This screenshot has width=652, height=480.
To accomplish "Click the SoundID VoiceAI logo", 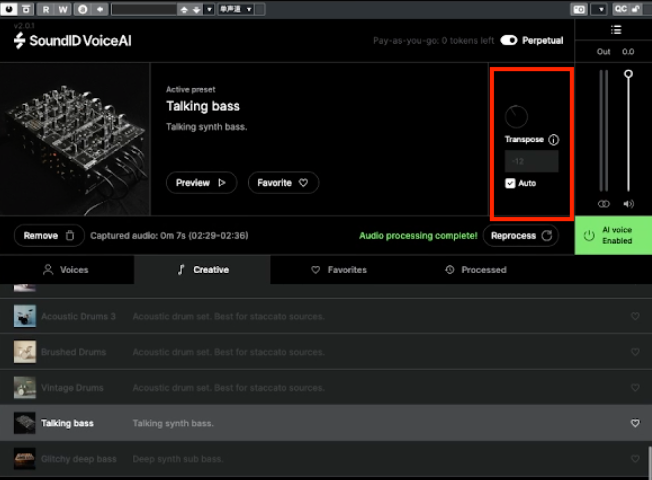I will (72, 41).
